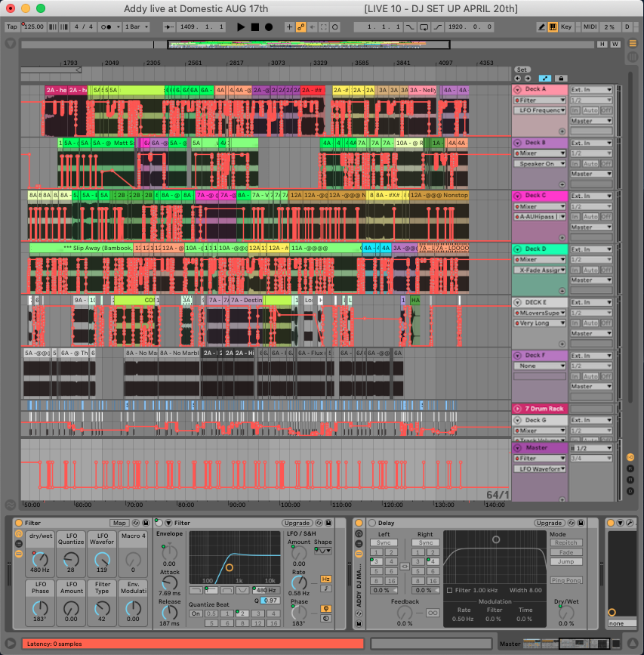644x655 pixels.
Task: Jump to the previous locator arrow
Action: [517, 78]
